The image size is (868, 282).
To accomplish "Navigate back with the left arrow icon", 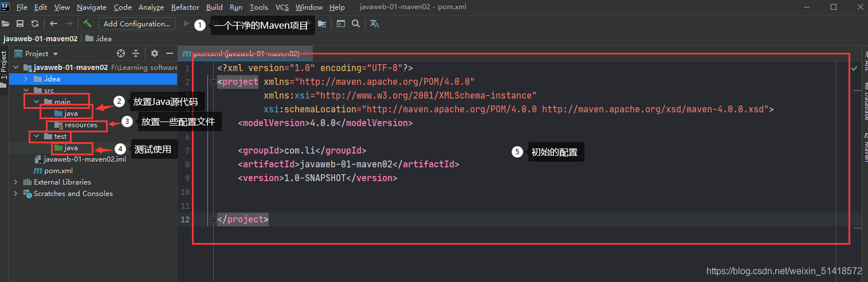I will [x=53, y=23].
